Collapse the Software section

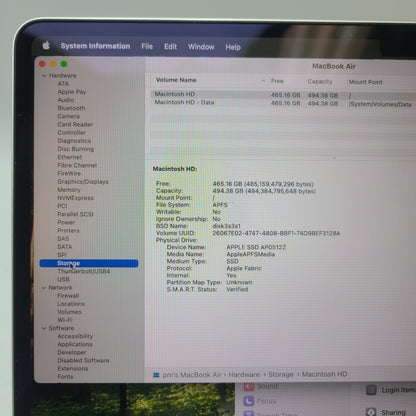pos(44,328)
